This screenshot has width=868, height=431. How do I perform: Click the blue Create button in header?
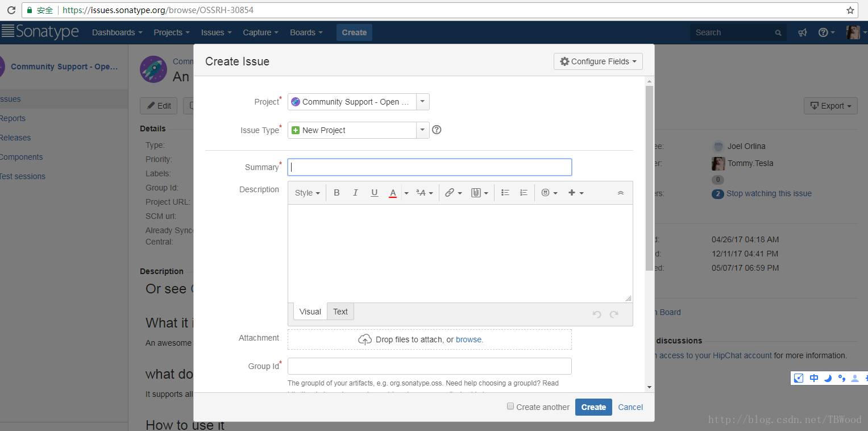(354, 32)
